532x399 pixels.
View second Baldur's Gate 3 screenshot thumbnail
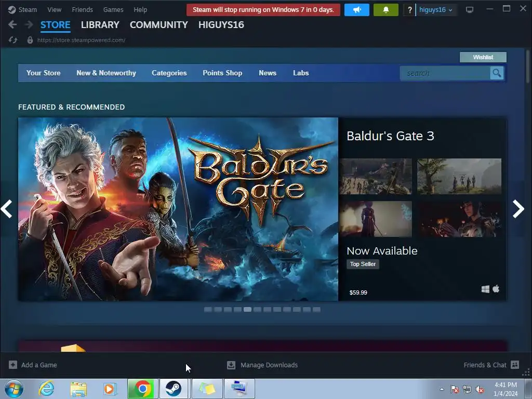tap(459, 177)
